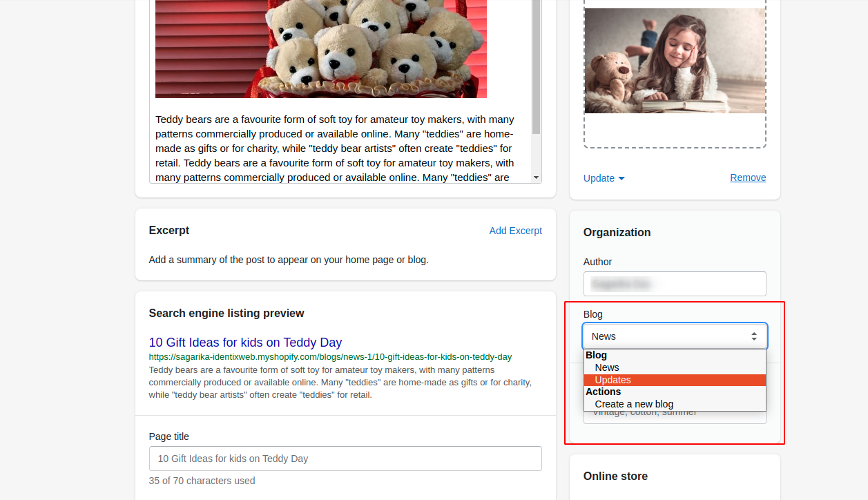
Task: Focus the Author input field
Action: pyautogui.click(x=675, y=284)
